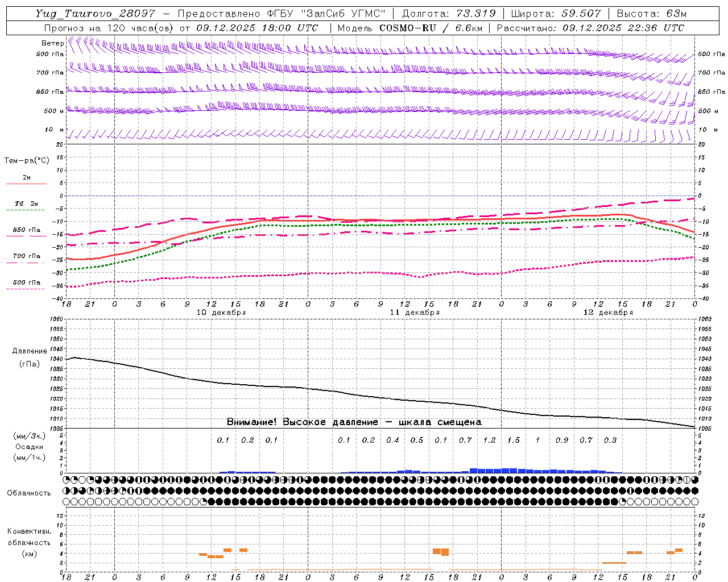
Task: Click the 0.3 precipitation value
Action: click(x=610, y=440)
